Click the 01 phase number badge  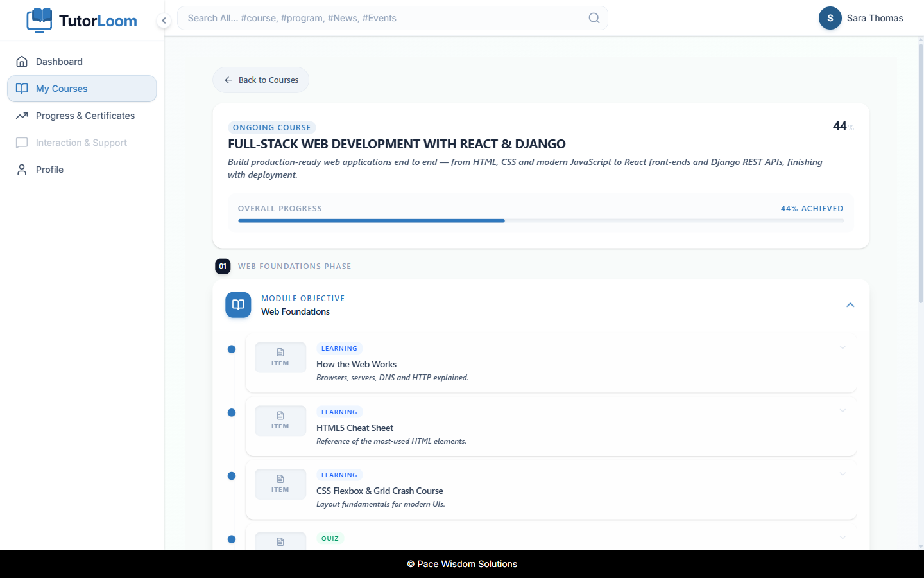pyautogui.click(x=223, y=267)
